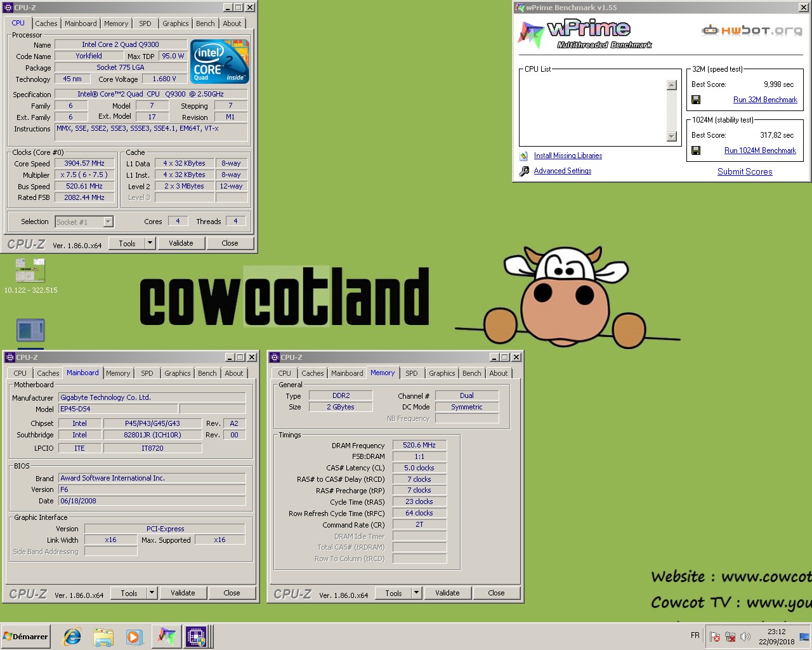Screen dimensions: 812x650
Task: Click the wPrime title bar icon
Action: point(520,8)
